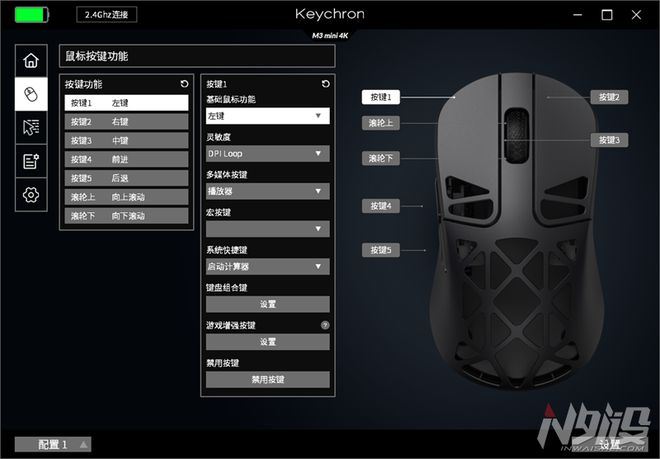
Task: Click the 按键1 label on the mouse diagram
Action: pyautogui.click(x=381, y=97)
